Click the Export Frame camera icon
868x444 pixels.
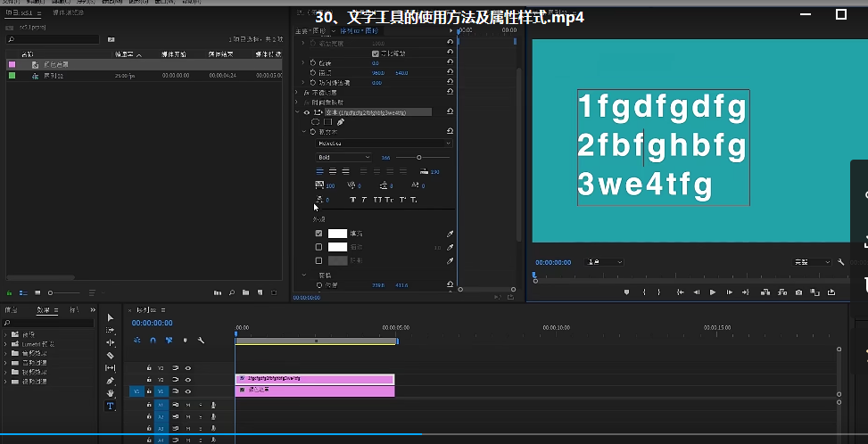(798, 292)
